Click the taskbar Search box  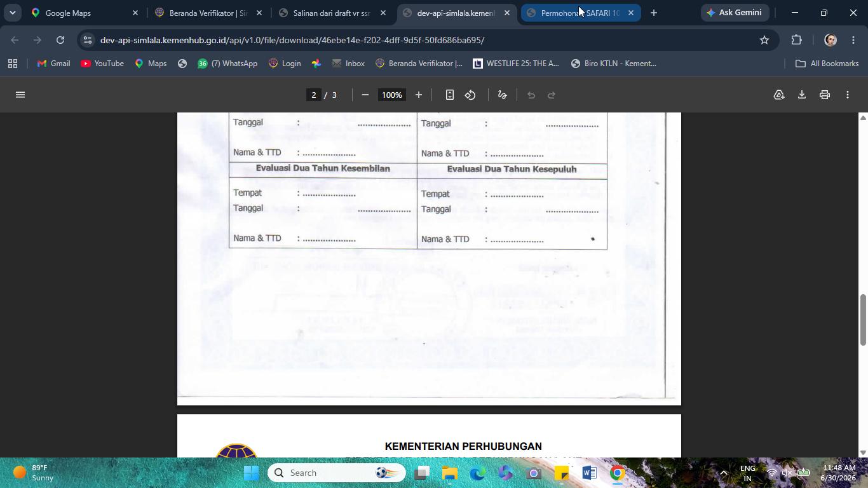point(337,473)
